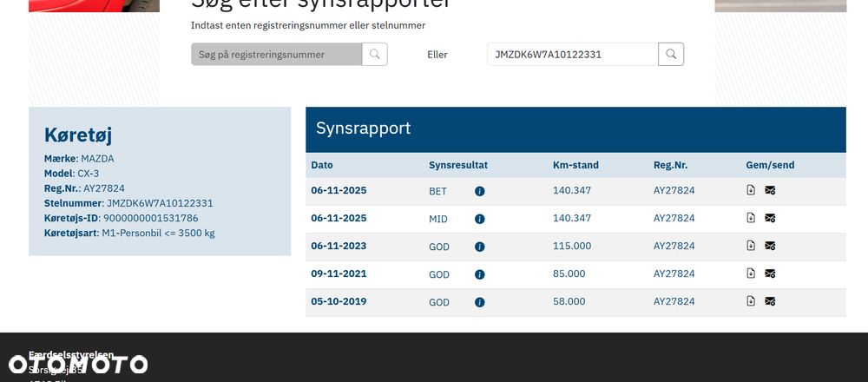This screenshot has height=382, width=868.
Task: Show info for the 06-11-2023 GOD result
Action: click(x=480, y=247)
